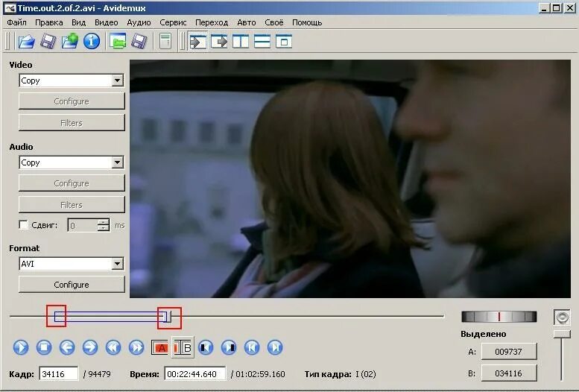Jump to previous keyframe button
Image resolution: width=579 pixels, height=392 pixels.
(x=113, y=348)
